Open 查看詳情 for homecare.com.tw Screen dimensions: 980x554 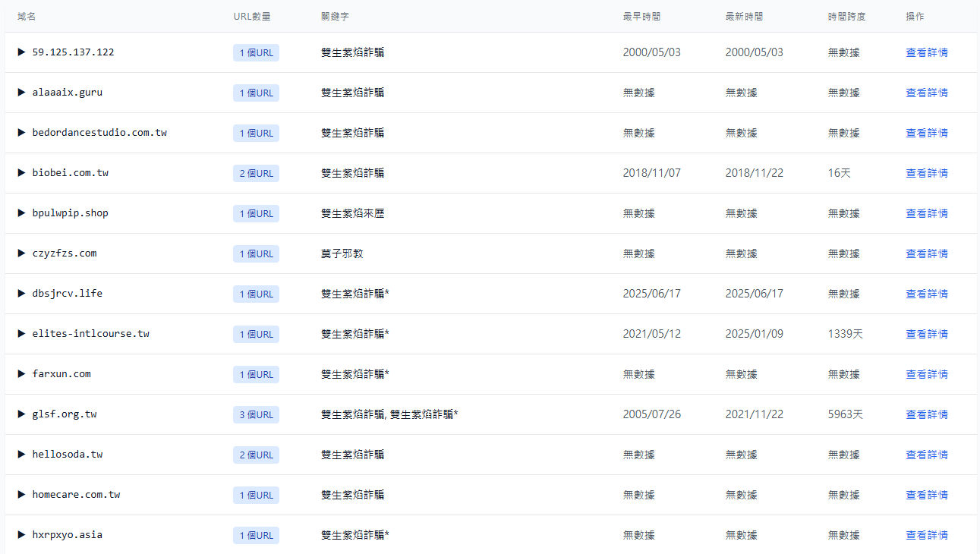coord(926,495)
